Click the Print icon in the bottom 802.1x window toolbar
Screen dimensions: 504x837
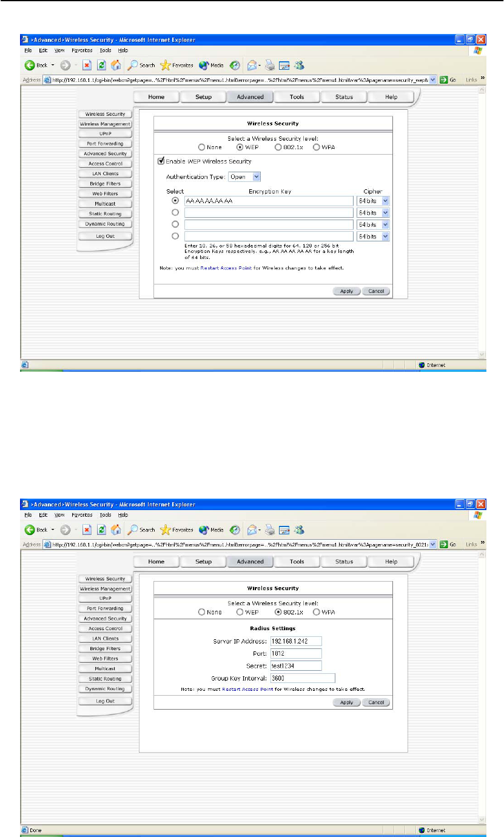[270, 529]
